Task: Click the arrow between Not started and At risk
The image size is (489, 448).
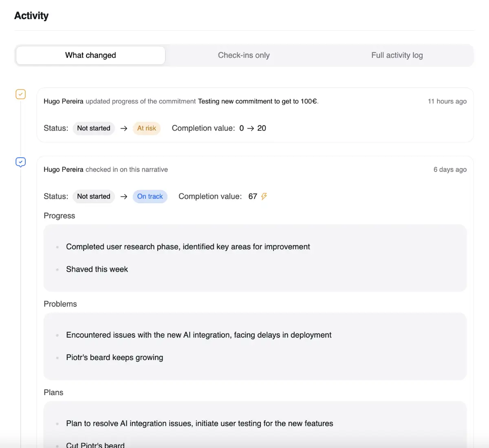Action: 124,128
